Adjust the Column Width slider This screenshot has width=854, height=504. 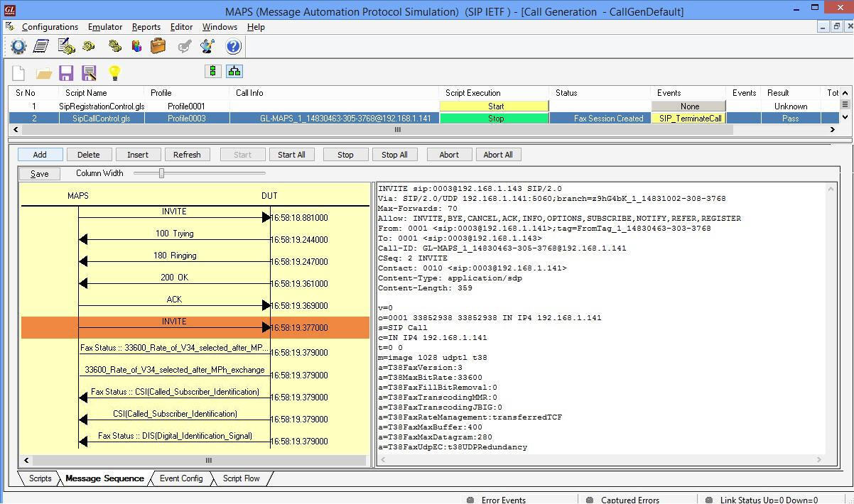point(161,172)
